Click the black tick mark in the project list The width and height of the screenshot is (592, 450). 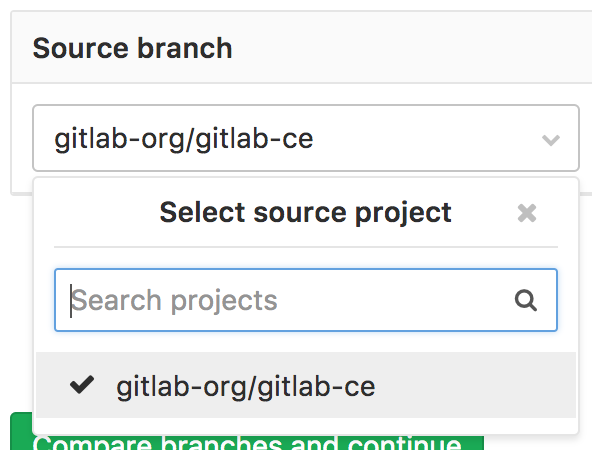pos(82,385)
